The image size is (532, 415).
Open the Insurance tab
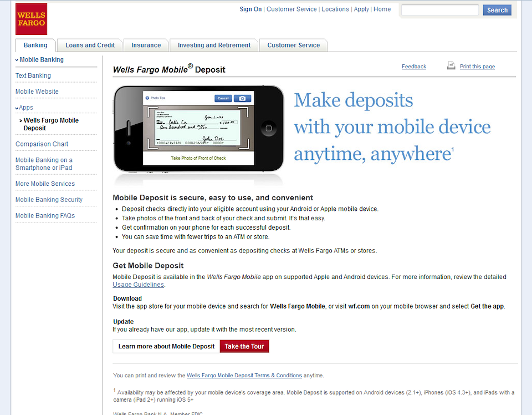point(146,45)
